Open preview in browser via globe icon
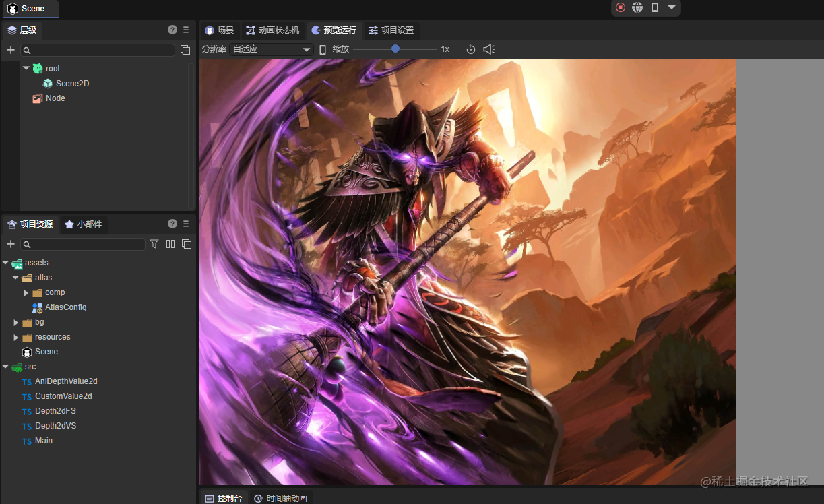Image resolution: width=824 pixels, height=504 pixels. (x=637, y=7)
